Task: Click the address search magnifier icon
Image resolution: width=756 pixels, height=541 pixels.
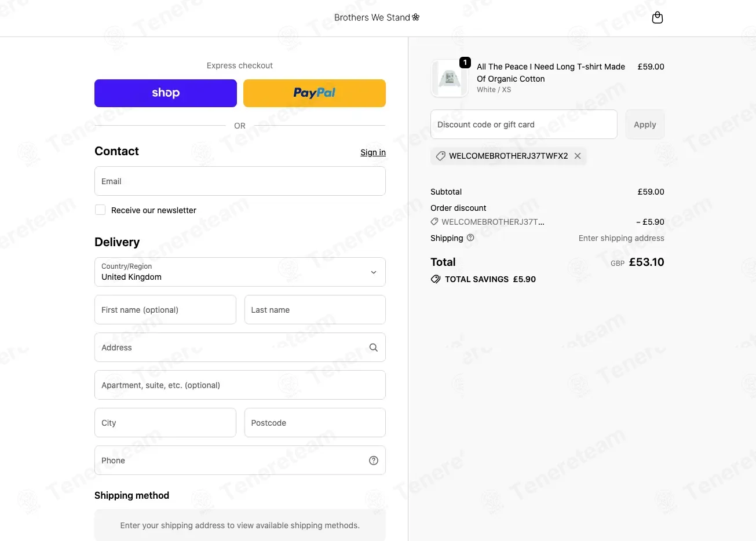Action: coord(374,348)
